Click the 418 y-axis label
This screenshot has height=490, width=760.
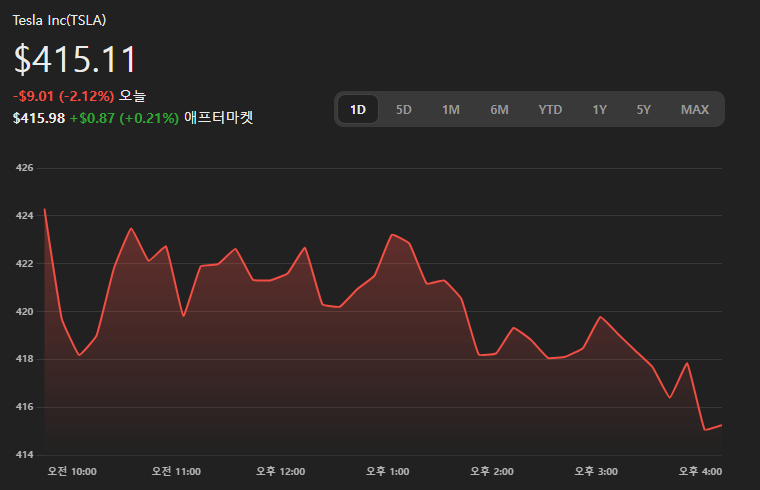24,359
